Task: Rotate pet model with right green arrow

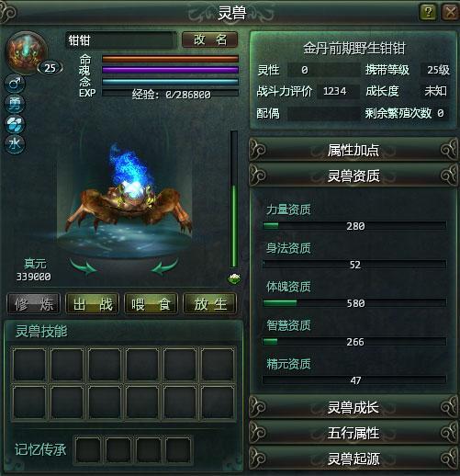Action: [165, 266]
